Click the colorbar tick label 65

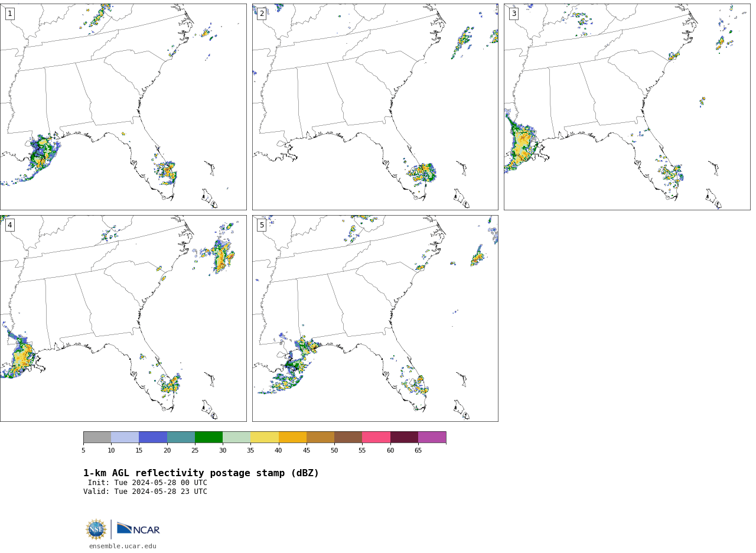tap(418, 451)
